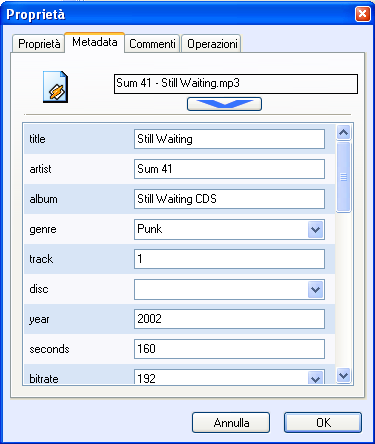Image resolution: width=375 pixels, height=444 pixels.
Task: Click the Annulla button
Action: tap(231, 422)
